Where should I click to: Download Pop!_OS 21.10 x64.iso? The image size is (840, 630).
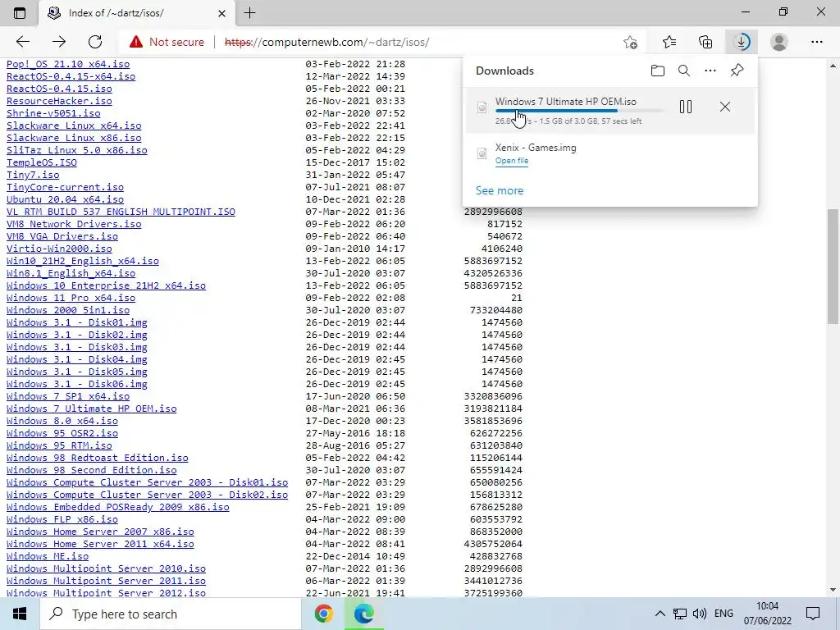click(x=68, y=64)
